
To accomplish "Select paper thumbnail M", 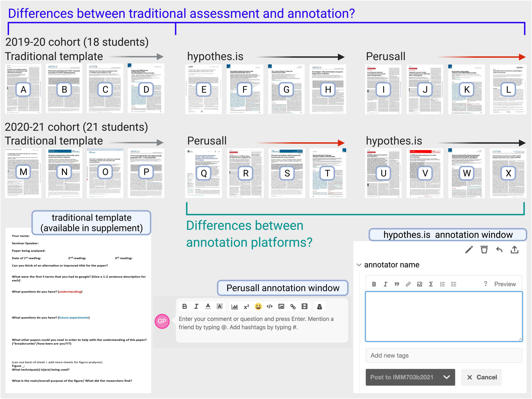I will click(23, 173).
